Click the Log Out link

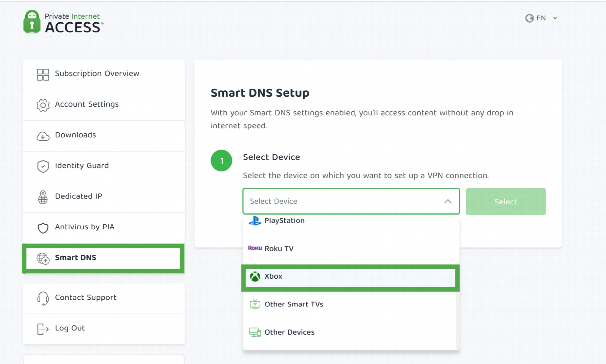coord(104,329)
